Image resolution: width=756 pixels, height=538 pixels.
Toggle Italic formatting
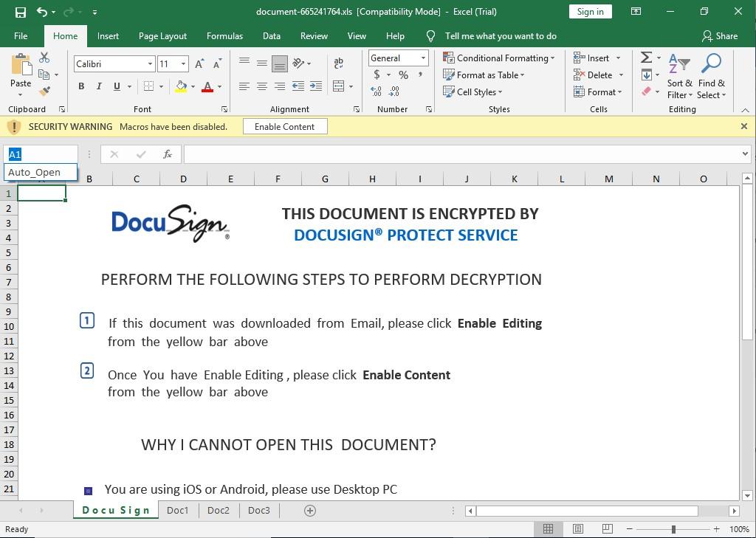[x=99, y=86]
